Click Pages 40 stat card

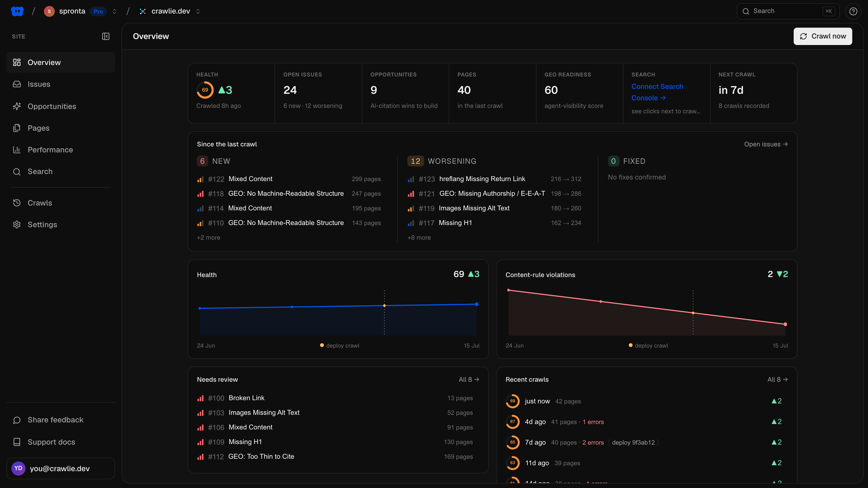[492, 93]
